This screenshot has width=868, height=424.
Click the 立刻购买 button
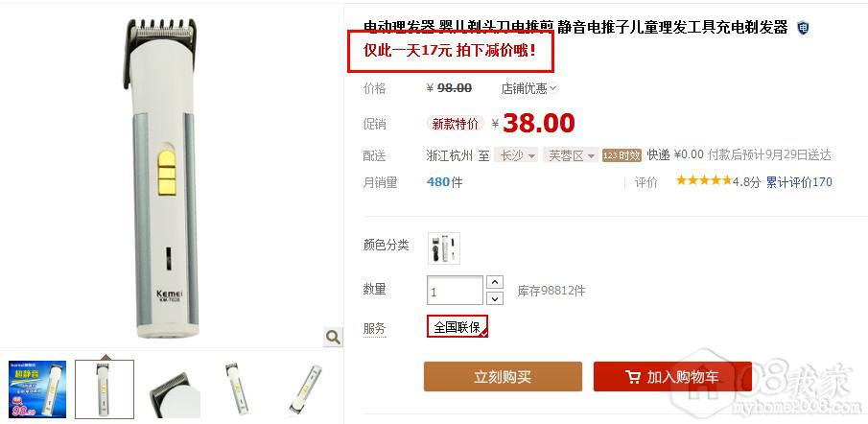503,377
